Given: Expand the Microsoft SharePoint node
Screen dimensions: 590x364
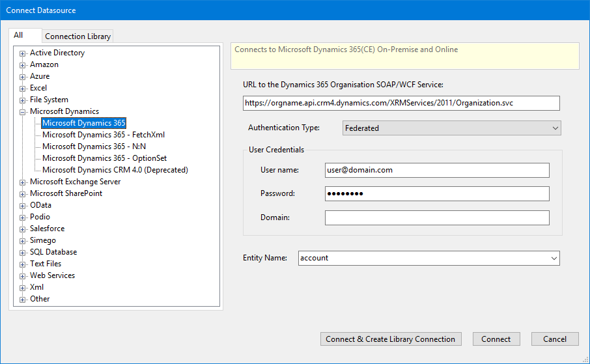Looking at the screenshot, I should coord(23,194).
